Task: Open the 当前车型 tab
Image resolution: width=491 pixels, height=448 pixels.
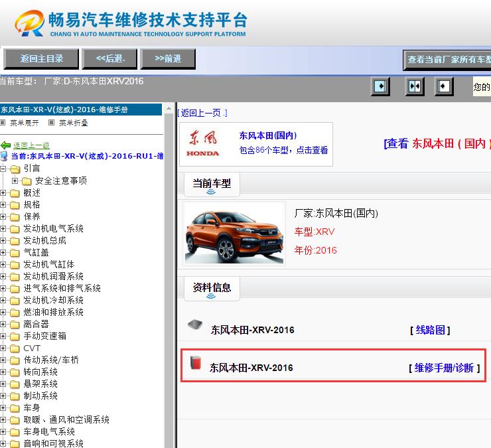Action: click(212, 185)
